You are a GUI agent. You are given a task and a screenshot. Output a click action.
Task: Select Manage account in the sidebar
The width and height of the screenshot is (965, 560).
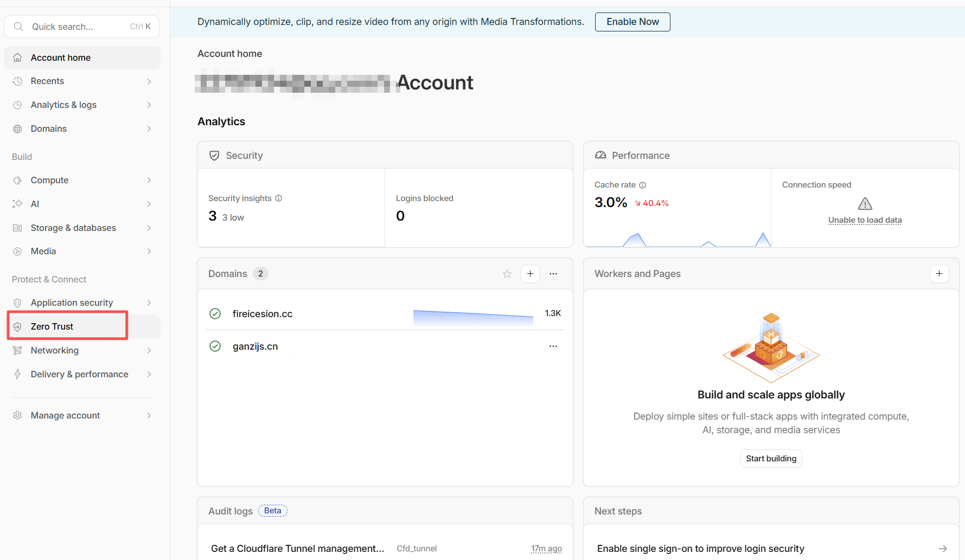(82, 415)
